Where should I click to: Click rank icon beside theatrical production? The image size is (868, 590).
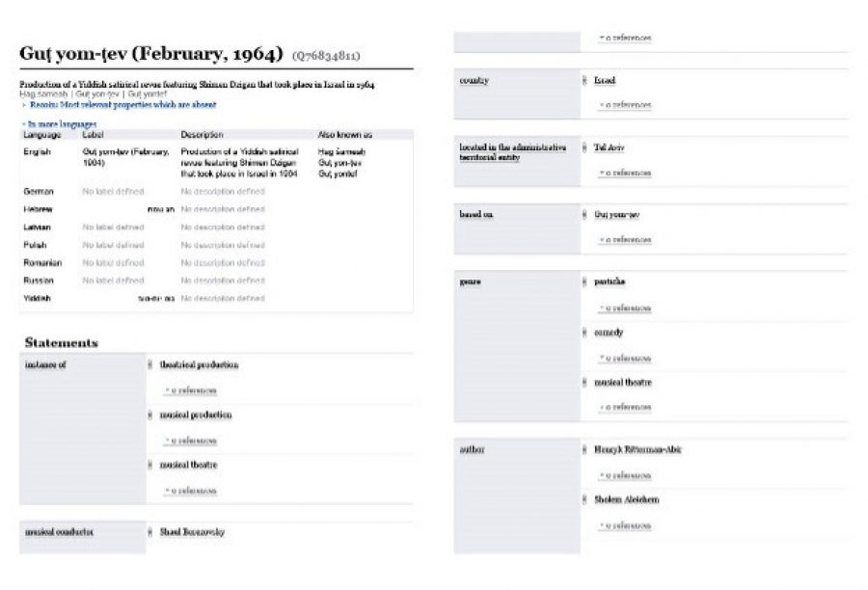[150, 365]
